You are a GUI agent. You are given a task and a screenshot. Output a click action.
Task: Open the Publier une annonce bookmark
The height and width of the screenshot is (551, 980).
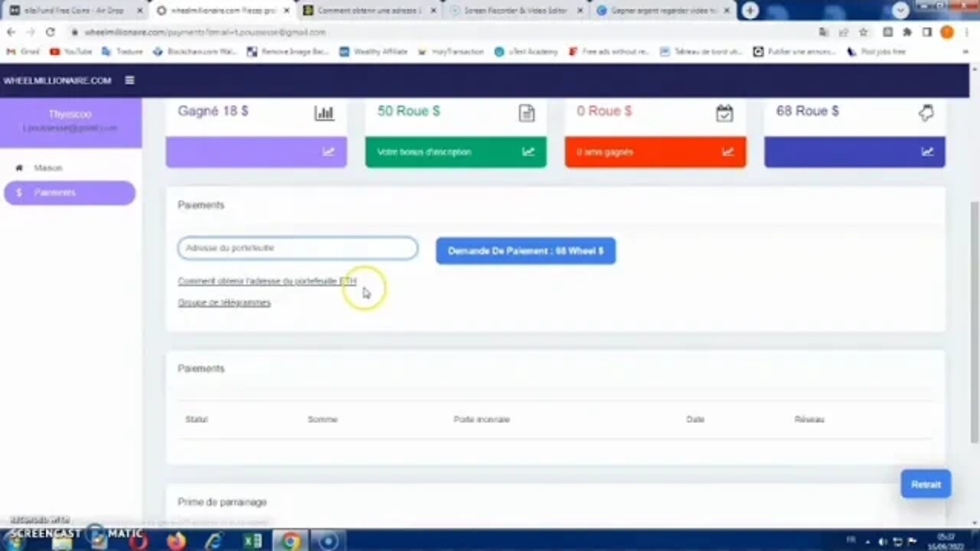tap(795, 51)
